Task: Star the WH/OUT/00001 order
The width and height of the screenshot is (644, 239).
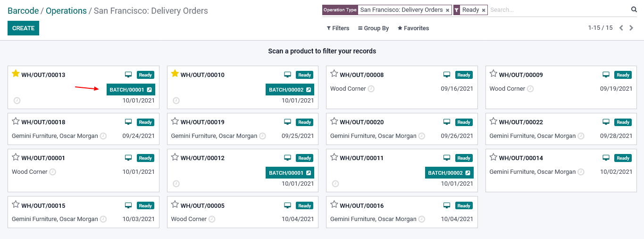Action: (x=16, y=157)
